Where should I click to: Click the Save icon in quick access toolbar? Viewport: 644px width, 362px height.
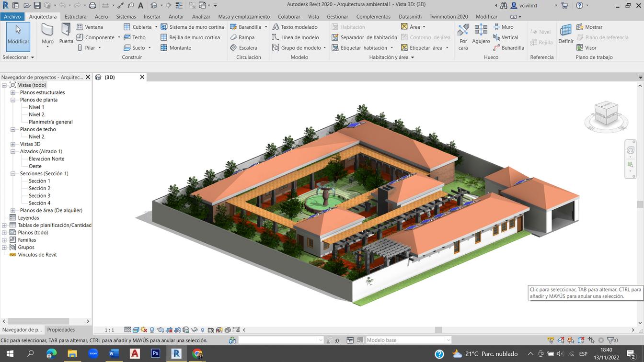click(x=37, y=5)
